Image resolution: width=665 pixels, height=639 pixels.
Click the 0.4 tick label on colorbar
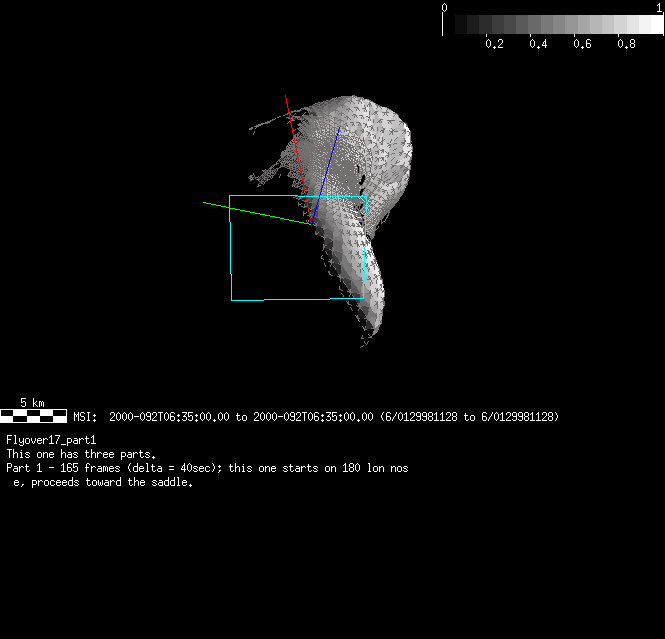pyautogui.click(x=537, y=44)
